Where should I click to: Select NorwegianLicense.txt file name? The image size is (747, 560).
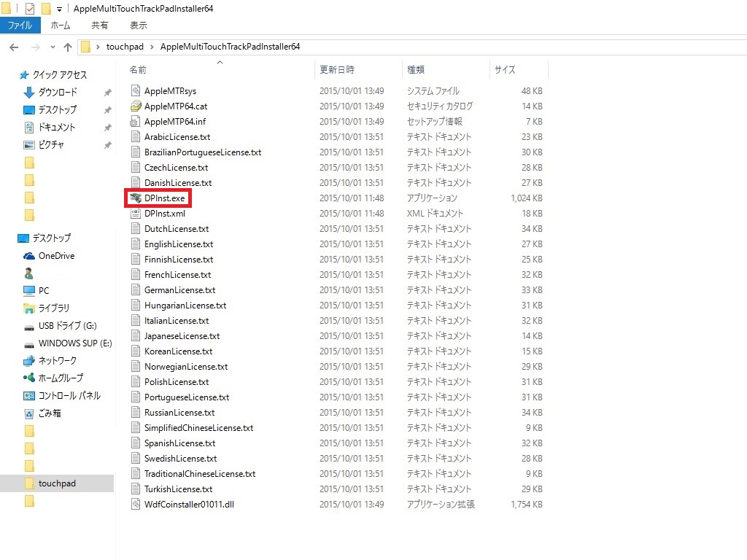tap(186, 367)
